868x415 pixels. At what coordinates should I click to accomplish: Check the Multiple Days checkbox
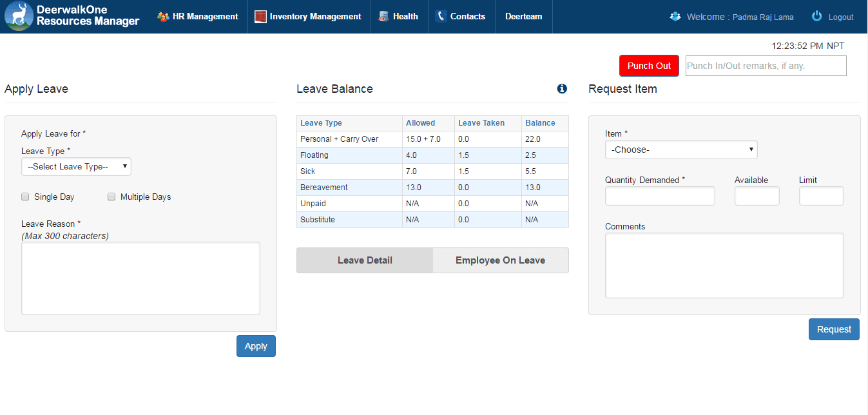click(x=111, y=197)
